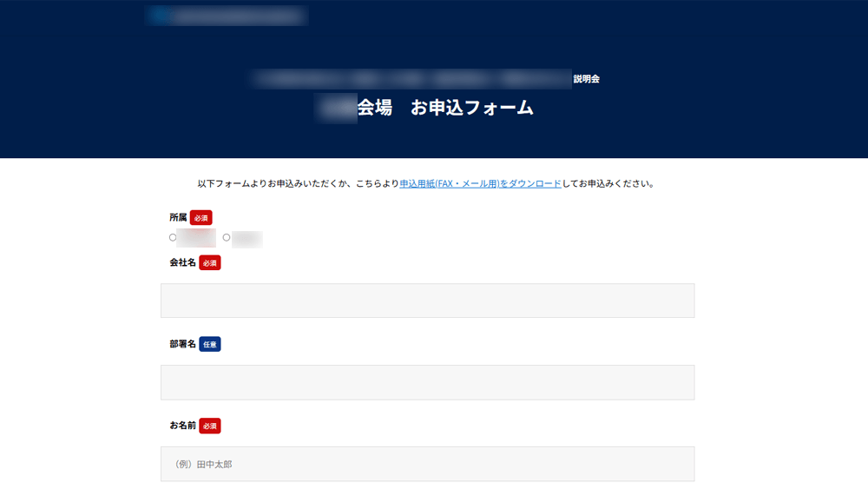The width and height of the screenshot is (868, 489).
Task: Open the 申込用紙(FAX・メール用)をダウンロード link
Action: 480,184
